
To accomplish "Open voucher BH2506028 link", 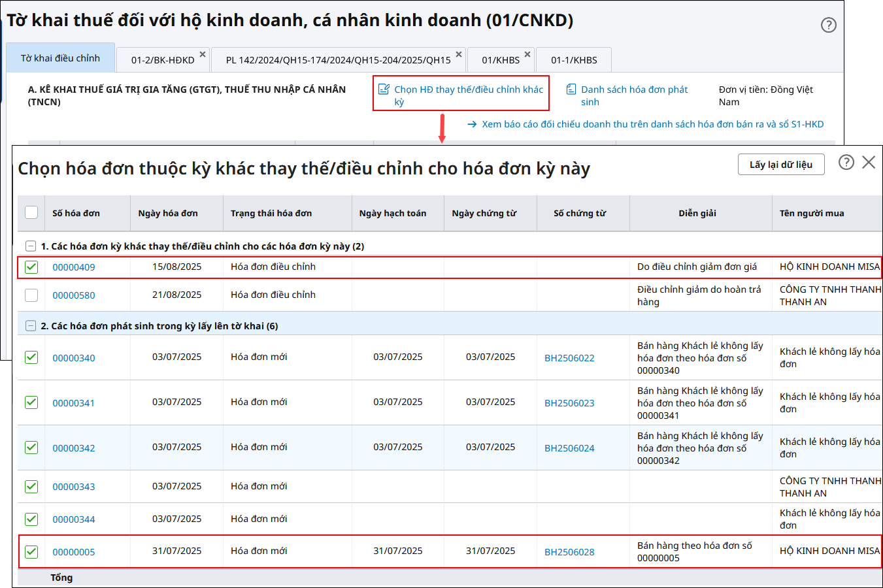I will (x=569, y=552).
